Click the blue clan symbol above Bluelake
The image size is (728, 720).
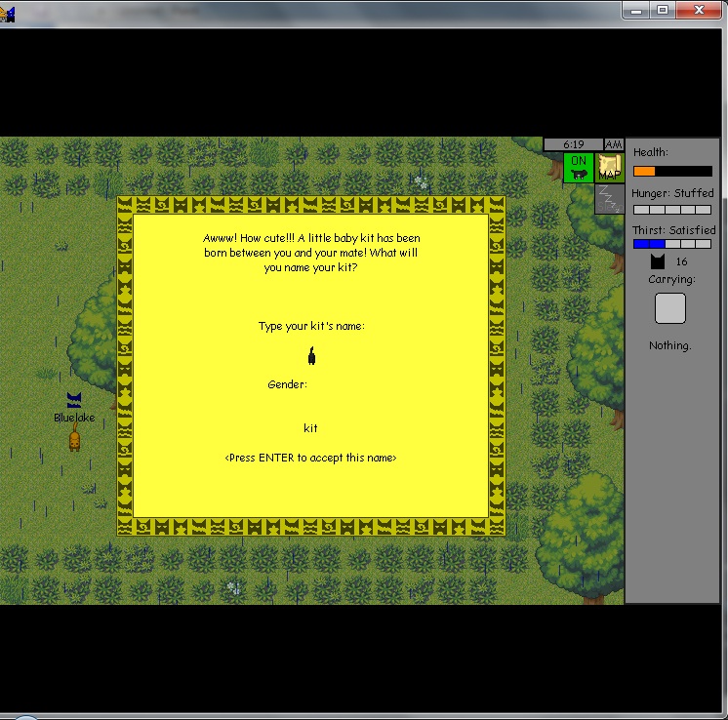(x=74, y=400)
